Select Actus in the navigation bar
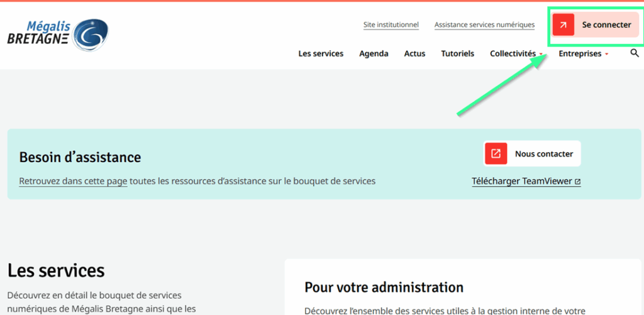Screen dimensions: 644x315 pyautogui.click(x=414, y=54)
